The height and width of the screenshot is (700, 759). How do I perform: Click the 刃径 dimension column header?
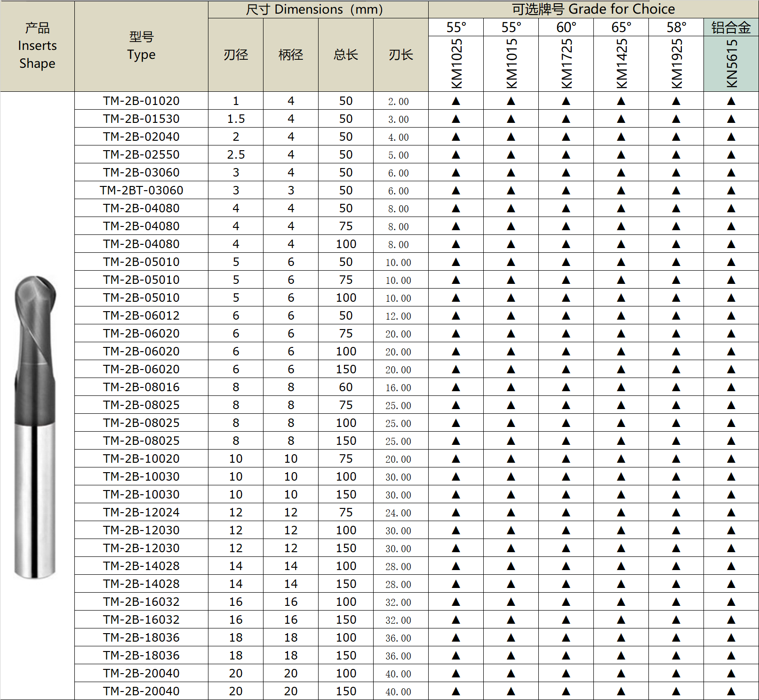(x=236, y=55)
